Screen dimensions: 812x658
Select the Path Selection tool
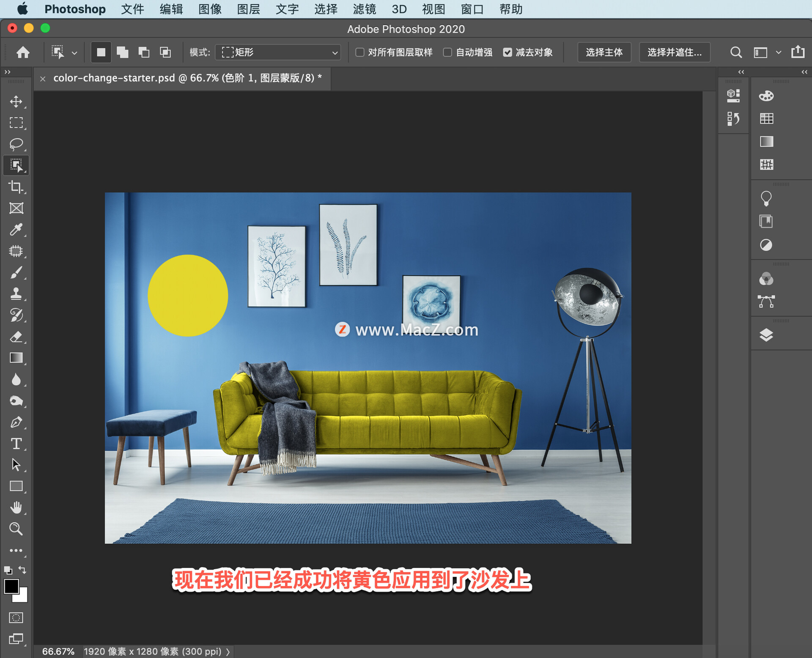coord(16,465)
